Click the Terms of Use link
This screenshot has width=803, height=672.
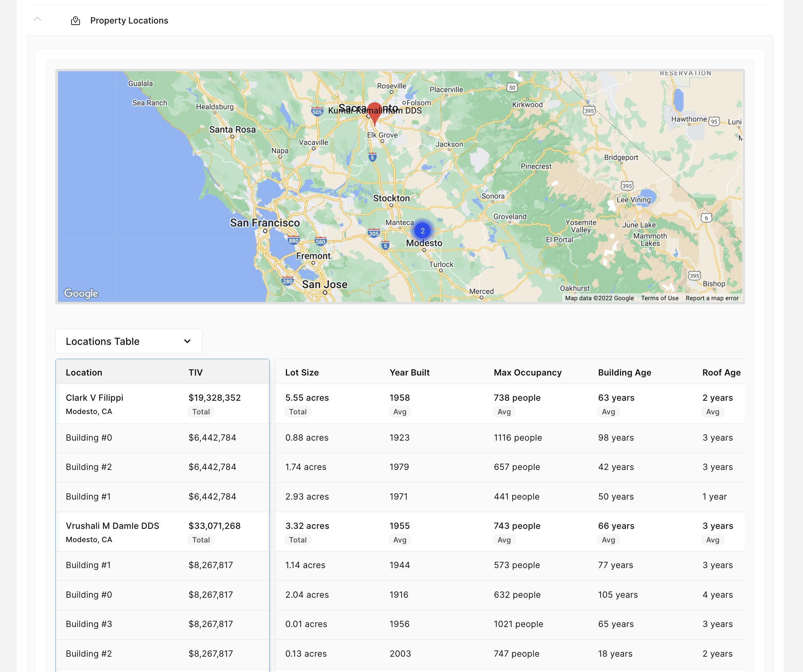(x=659, y=298)
